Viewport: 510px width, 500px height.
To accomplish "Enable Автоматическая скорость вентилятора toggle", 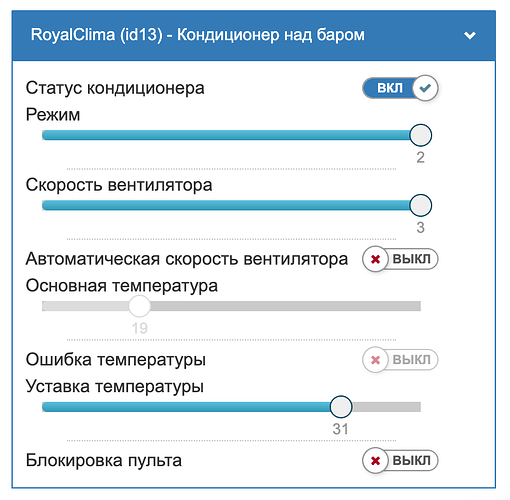I will pyautogui.click(x=400, y=259).
